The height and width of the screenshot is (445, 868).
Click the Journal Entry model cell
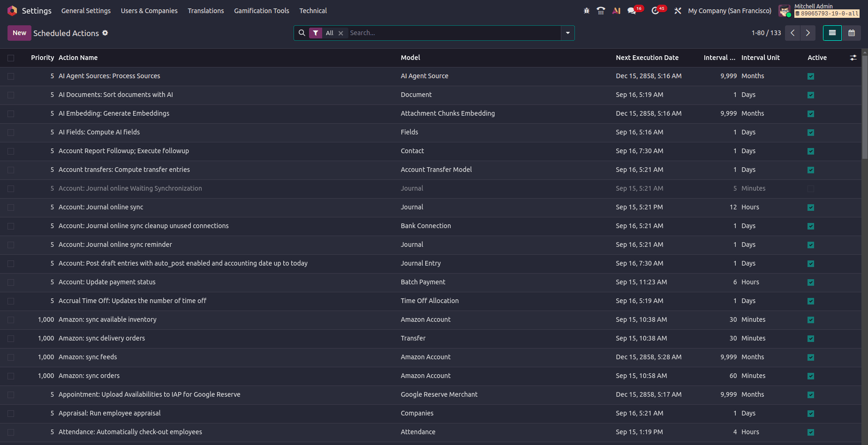tap(421, 263)
